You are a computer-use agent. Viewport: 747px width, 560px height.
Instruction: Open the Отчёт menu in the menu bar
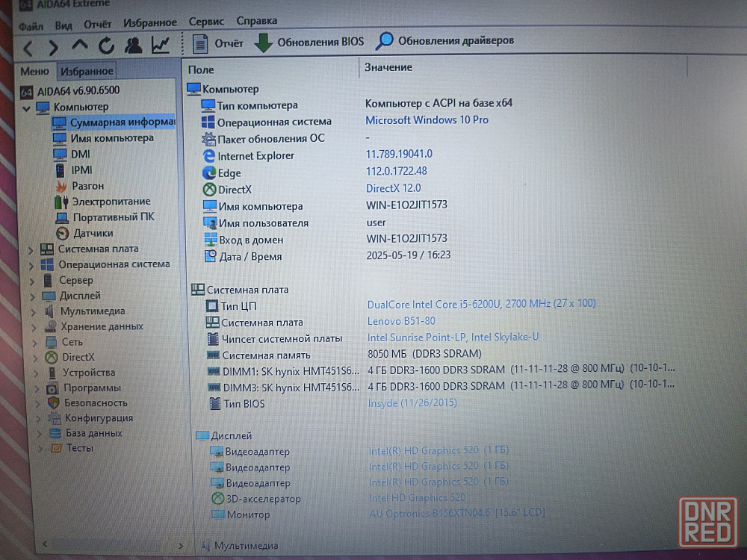pos(97,24)
